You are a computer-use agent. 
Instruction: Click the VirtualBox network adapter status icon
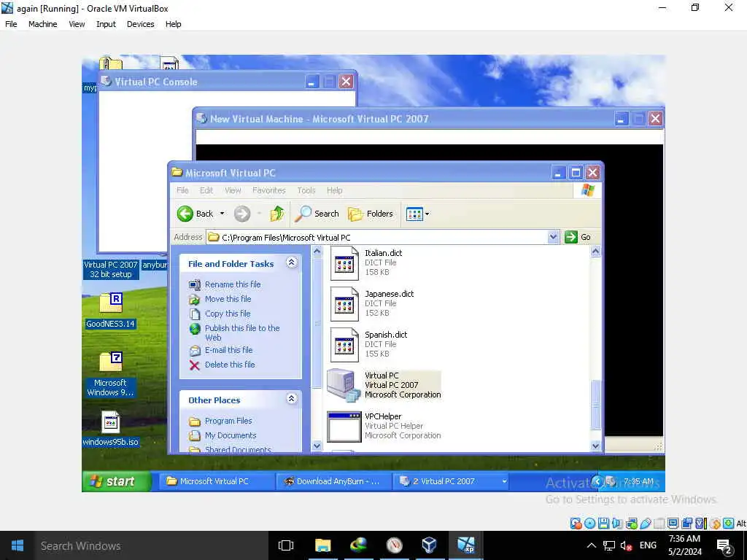click(631, 524)
